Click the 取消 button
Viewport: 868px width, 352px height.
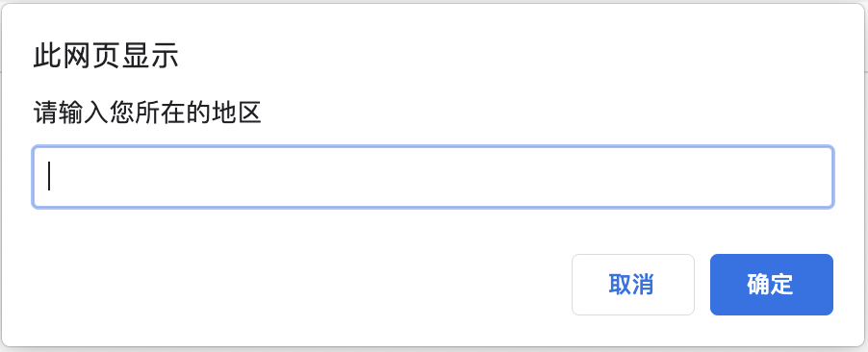(633, 285)
